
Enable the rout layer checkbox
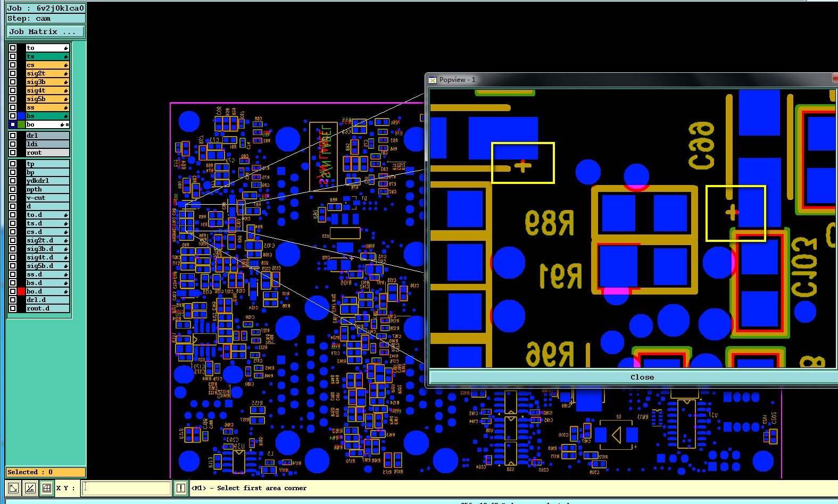click(x=13, y=153)
